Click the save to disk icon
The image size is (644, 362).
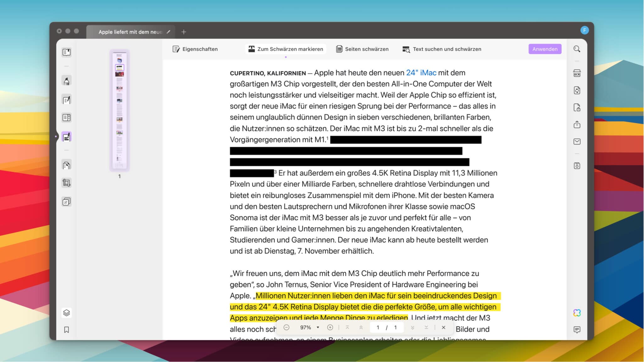pos(577,166)
